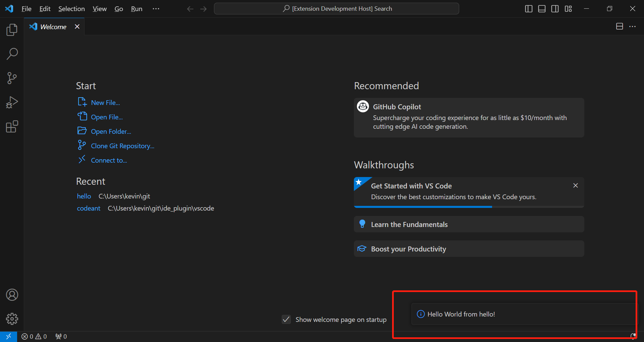Viewport: 644px width, 342px height.
Task: Open the Selection menu
Action: 71,9
